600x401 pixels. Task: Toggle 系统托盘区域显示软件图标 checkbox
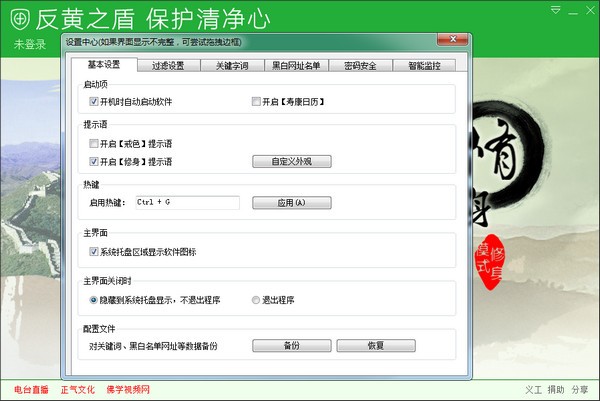[x=94, y=252]
